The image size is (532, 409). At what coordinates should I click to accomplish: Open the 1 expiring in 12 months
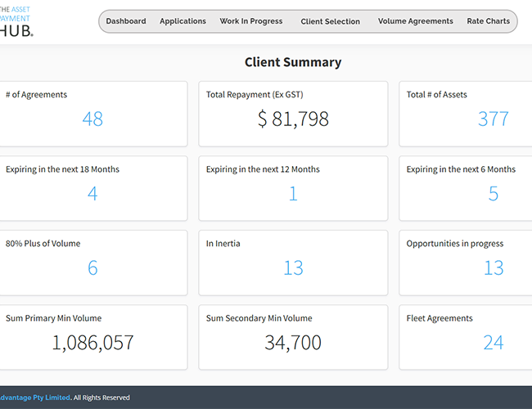click(293, 194)
